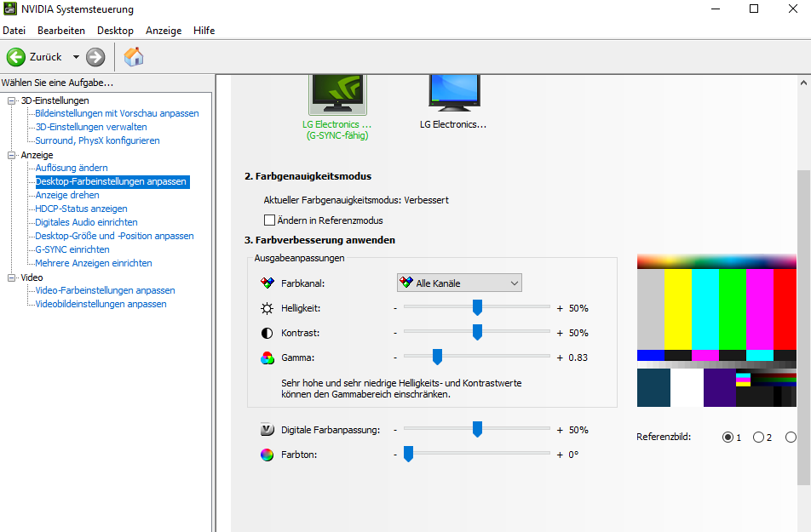The image size is (811, 532).
Task: Click the 2. Farbgenauigkeitsmodus heading
Action: click(308, 176)
